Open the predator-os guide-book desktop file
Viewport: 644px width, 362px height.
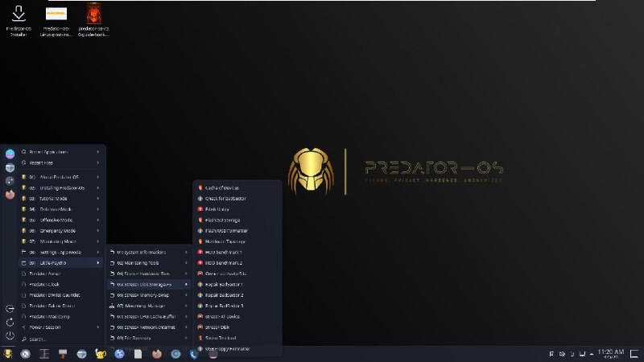coord(93,21)
